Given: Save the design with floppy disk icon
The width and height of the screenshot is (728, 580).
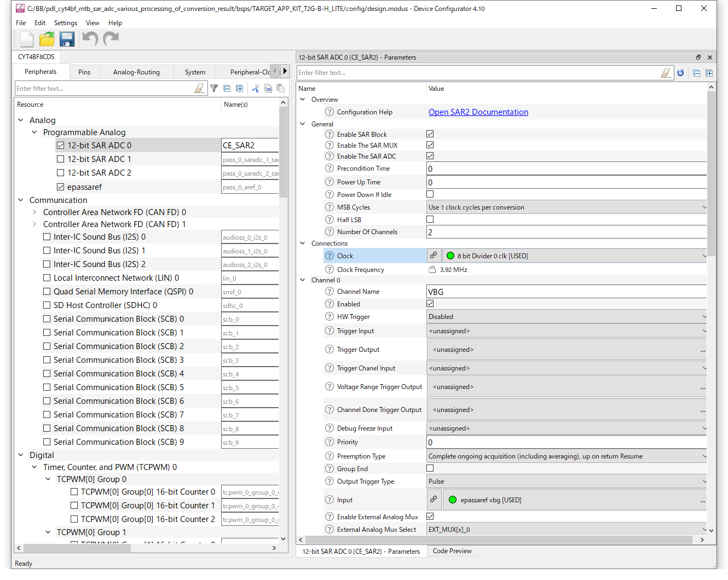Looking at the screenshot, I should click(x=67, y=39).
